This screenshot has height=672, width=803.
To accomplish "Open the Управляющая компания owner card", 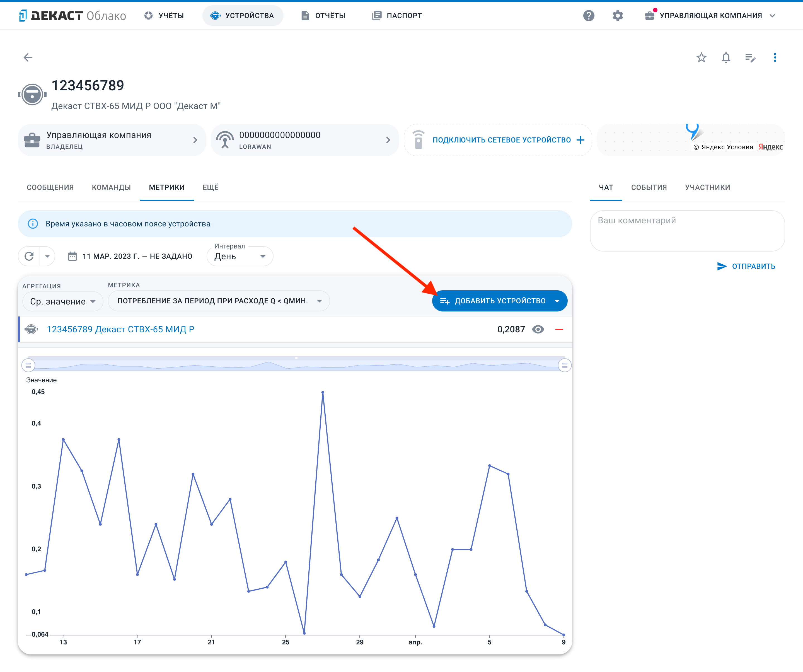I will coord(112,140).
